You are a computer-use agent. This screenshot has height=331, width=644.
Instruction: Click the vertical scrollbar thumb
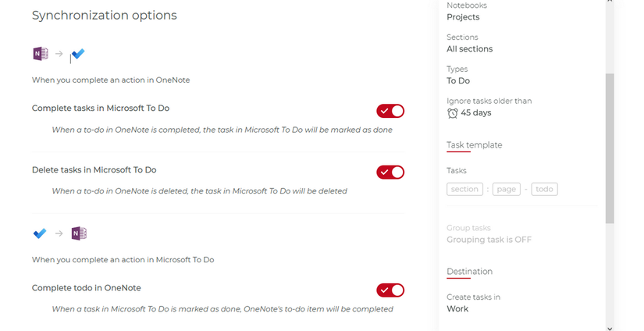(610, 148)
